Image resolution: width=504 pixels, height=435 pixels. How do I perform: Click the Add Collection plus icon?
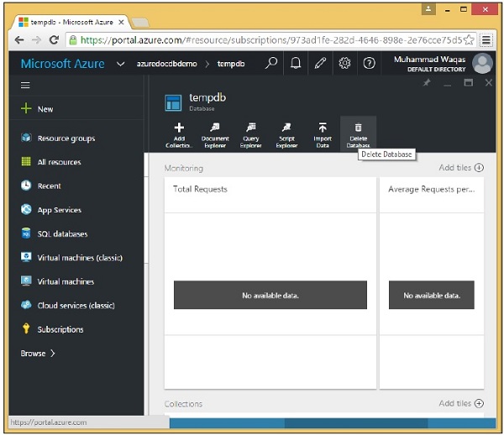point(179,128)
